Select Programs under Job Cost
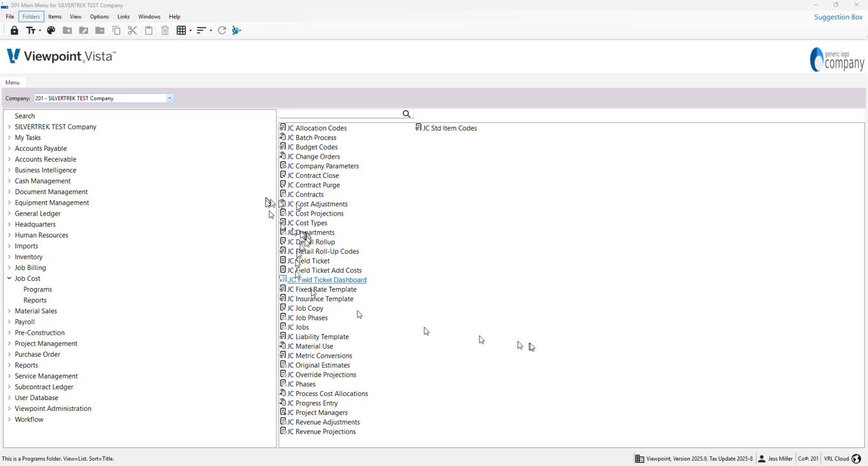This screenshot has height=466, width=868. 38,289
